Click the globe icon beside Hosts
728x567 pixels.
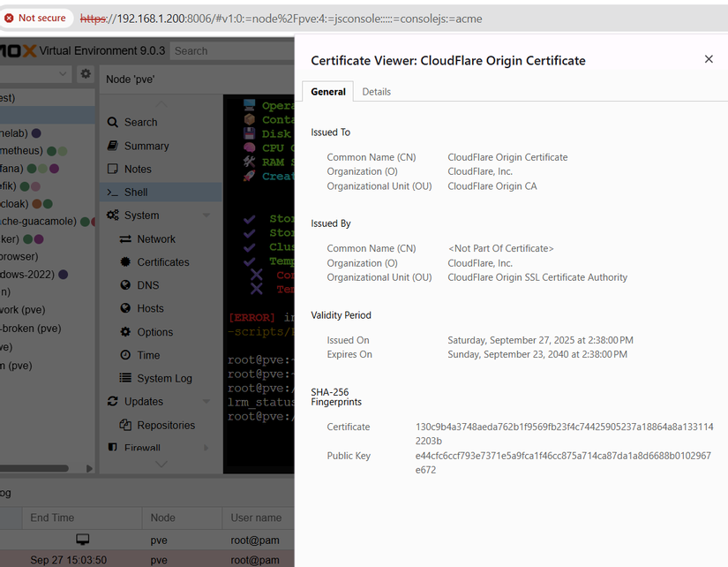[x=125, y=308]
